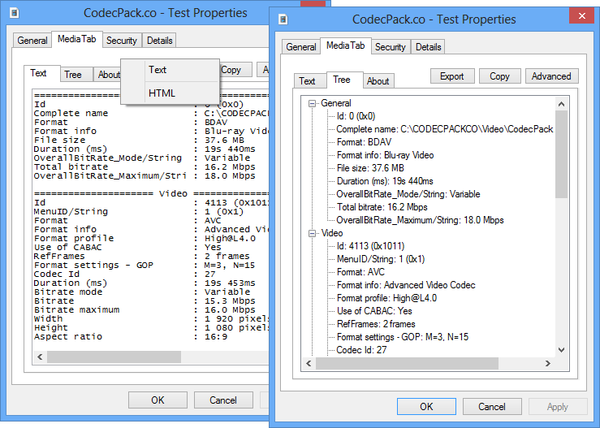
Task: Select 'OverallBitRate_Mode/String: Variable' tree row
Action: pyautogui.click(x=408, y=194)
